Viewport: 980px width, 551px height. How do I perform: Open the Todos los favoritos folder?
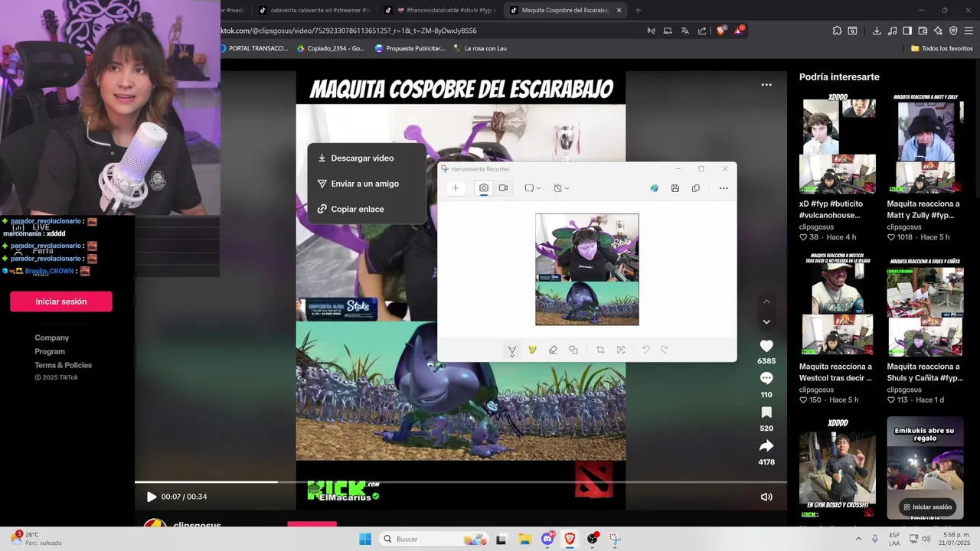pos(942,48)
